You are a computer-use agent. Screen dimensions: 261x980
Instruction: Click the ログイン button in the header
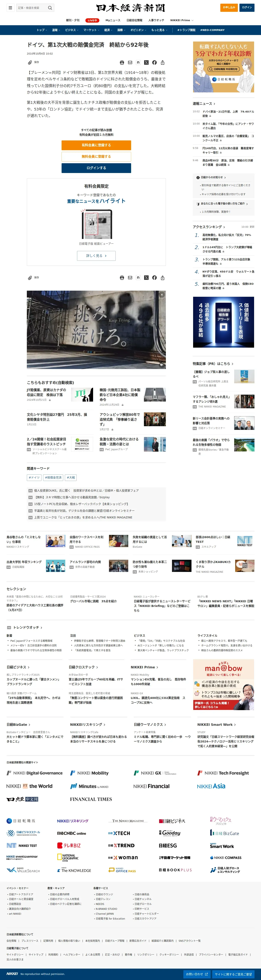pyautogui.click(x=247, y=8)
